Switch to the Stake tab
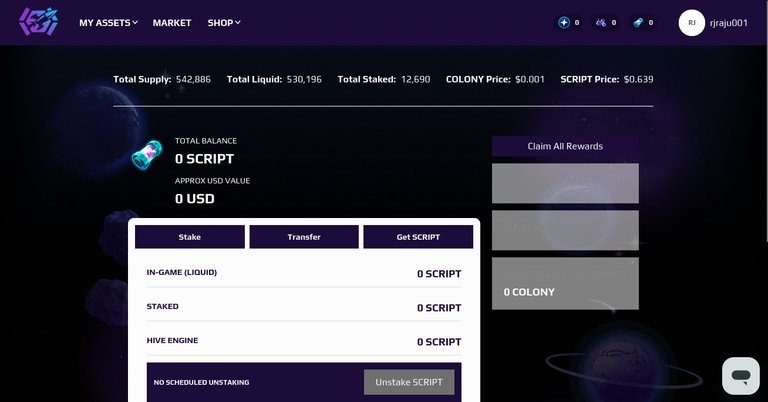768x402 pixels. pyautogui.click(x=190, y=237)
